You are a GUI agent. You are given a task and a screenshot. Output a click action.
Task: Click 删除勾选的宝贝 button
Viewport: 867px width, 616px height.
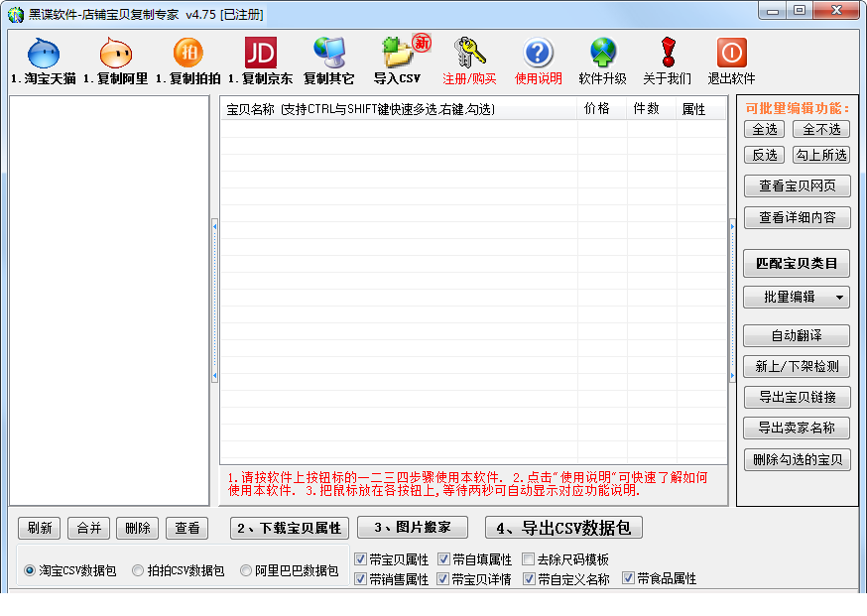pyautogui.click(x=798, y=459)
